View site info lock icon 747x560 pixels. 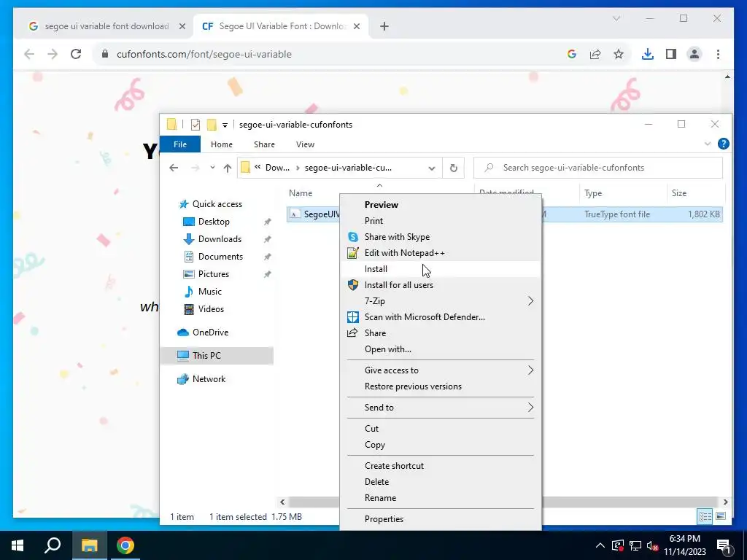point(105,54)
